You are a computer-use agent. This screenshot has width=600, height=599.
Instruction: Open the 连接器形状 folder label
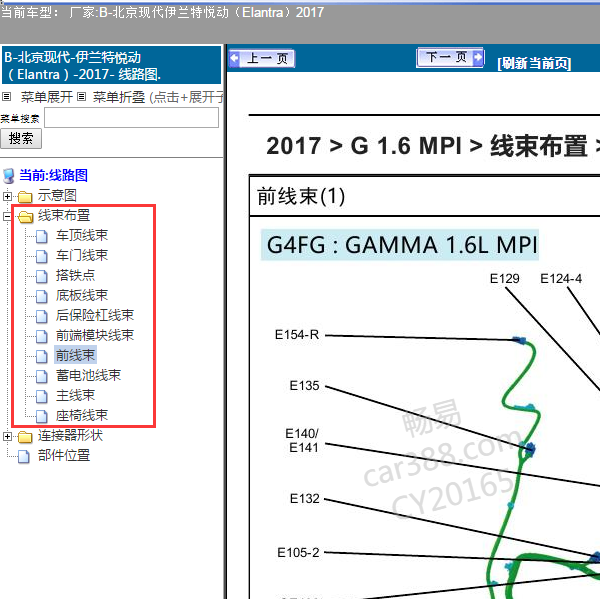[70, 436]
